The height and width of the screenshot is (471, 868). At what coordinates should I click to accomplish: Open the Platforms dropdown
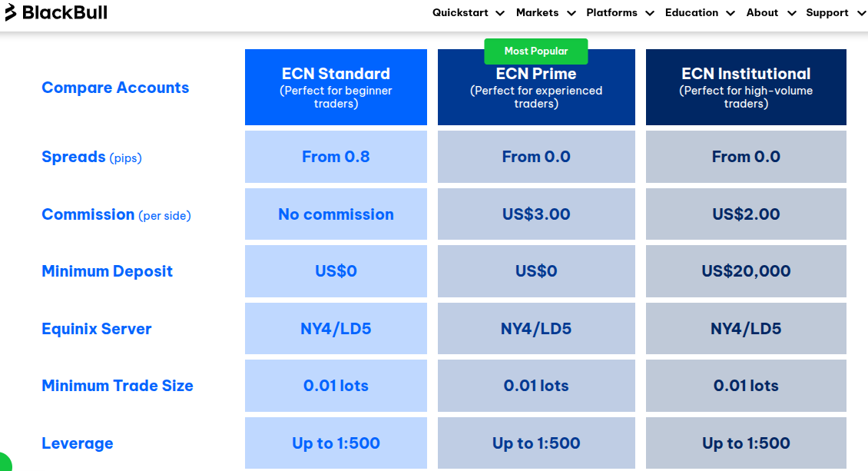[x=619, y=13]
